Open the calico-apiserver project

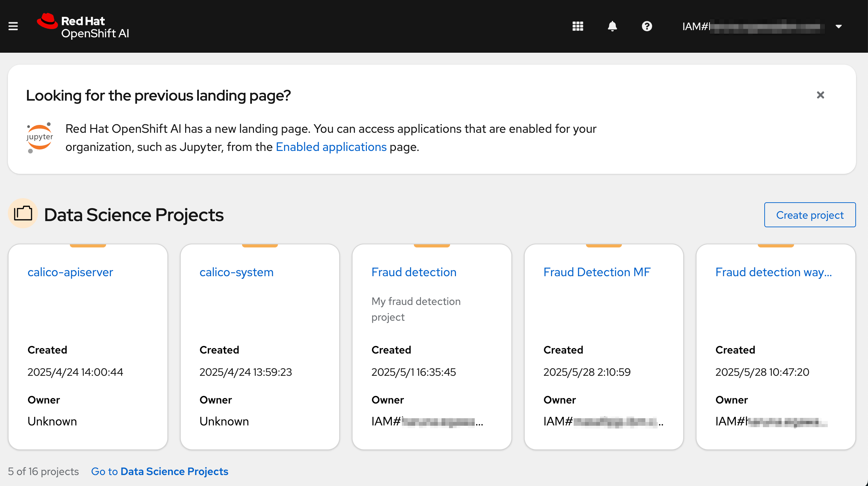(x=70, y=272)
